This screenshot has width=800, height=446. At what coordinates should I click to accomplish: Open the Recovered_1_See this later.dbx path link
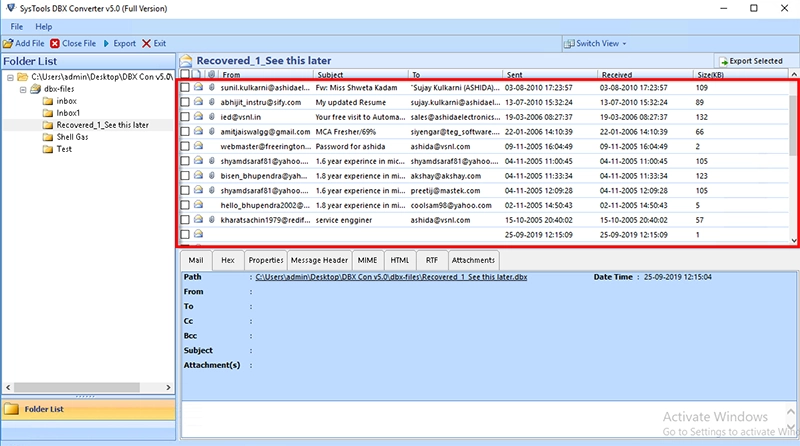(x=391, y=277)
